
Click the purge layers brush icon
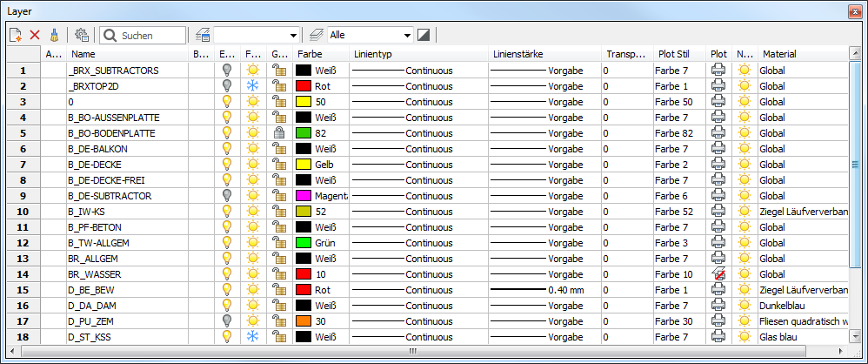pos(55,35)
